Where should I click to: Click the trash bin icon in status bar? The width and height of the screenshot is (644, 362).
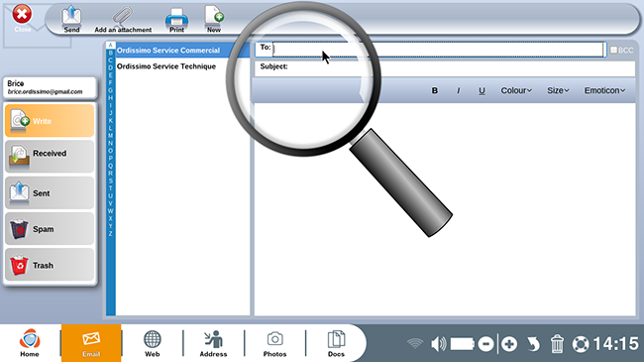click(x=557, y=344)
